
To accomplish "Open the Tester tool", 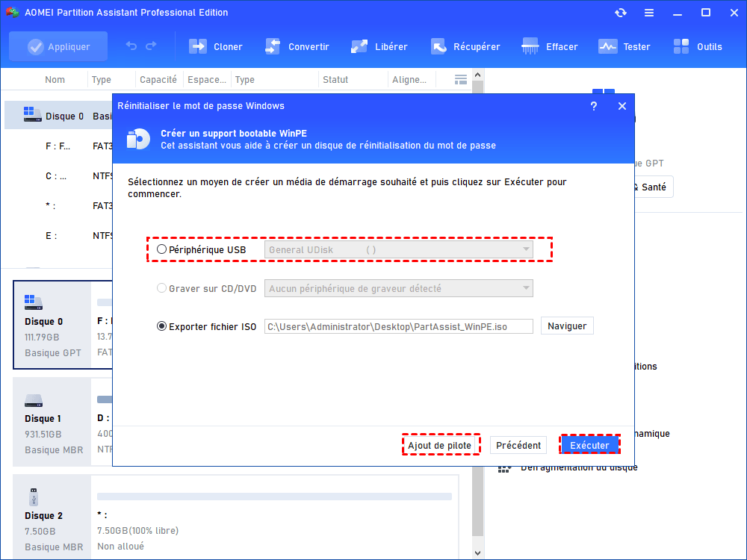I will click(608, 46).
